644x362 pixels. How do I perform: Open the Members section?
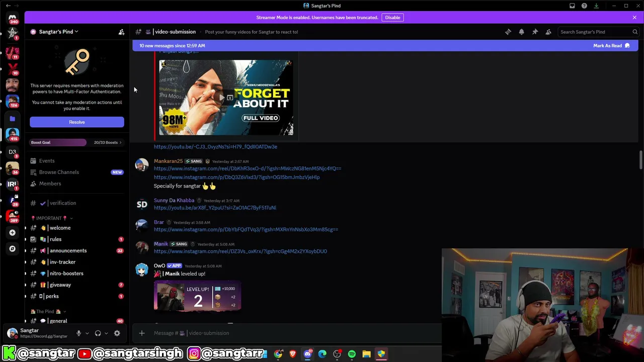76,184
